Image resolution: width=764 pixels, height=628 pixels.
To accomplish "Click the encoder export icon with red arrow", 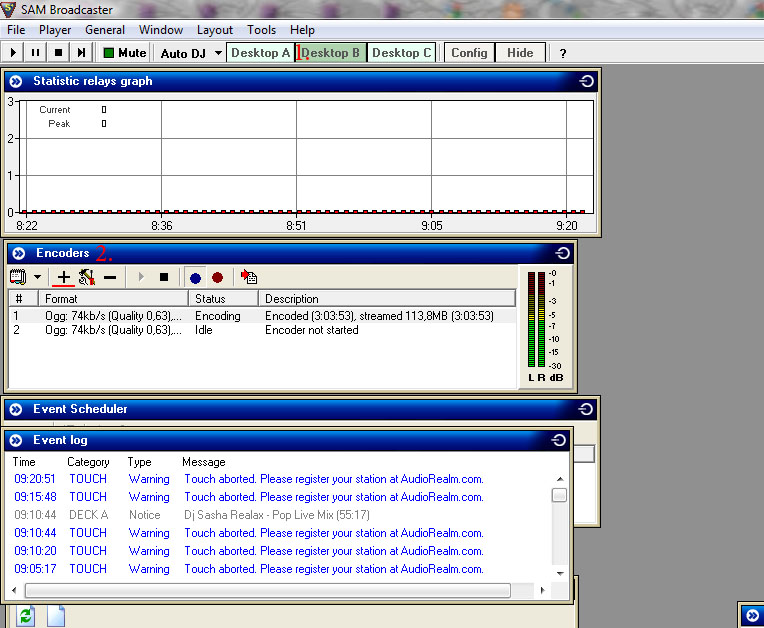I will [x=249, y=277].
